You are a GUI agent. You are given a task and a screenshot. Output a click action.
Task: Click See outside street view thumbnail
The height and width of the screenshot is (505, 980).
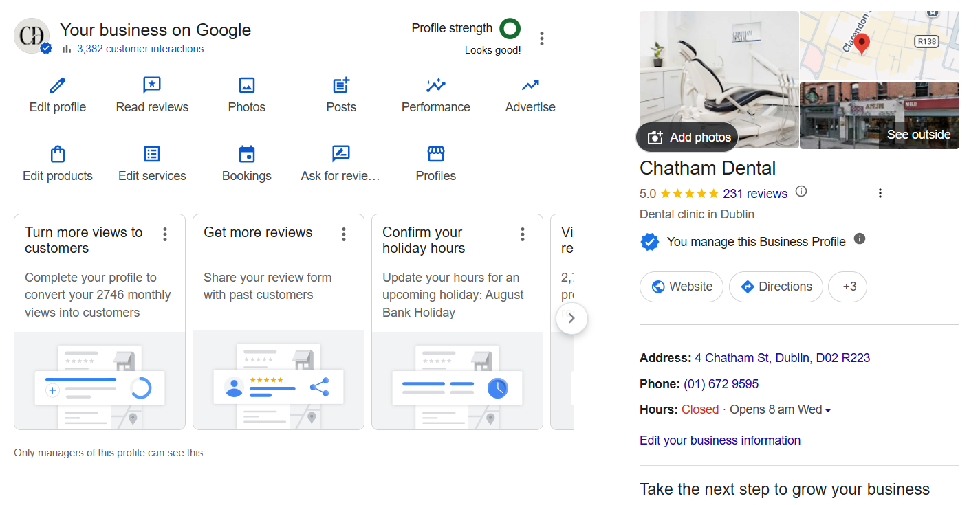pos(880,115)
